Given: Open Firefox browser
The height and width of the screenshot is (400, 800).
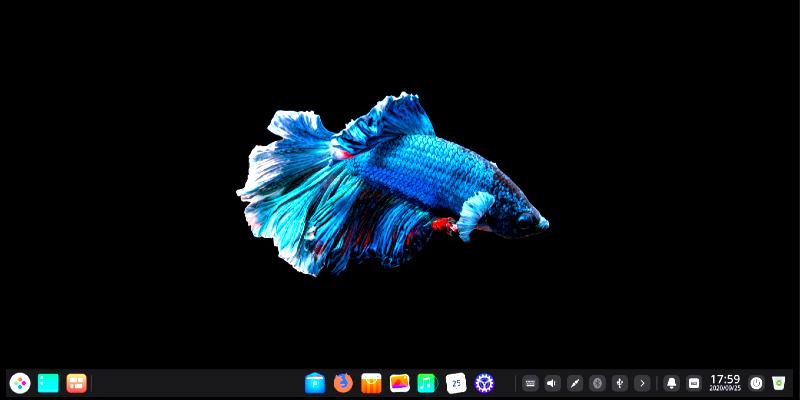Looking at the screenshot, I should pos(343,383).
